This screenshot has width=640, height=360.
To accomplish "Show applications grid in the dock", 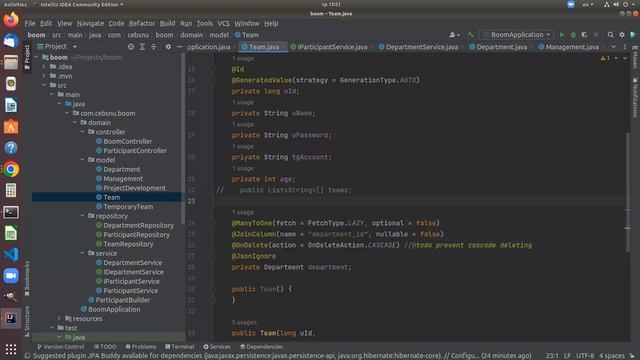I will pos(11,349).
